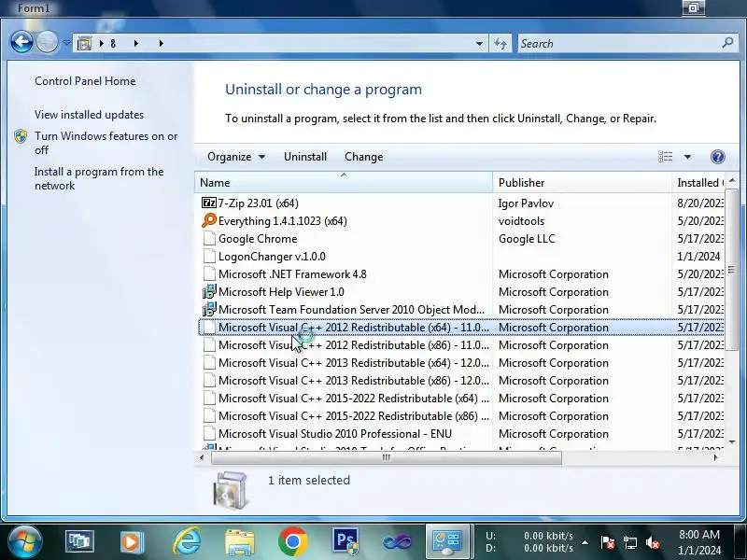Click the blue Help question mark icon
This screenshot has height=560, width=747.
(717, 157)
